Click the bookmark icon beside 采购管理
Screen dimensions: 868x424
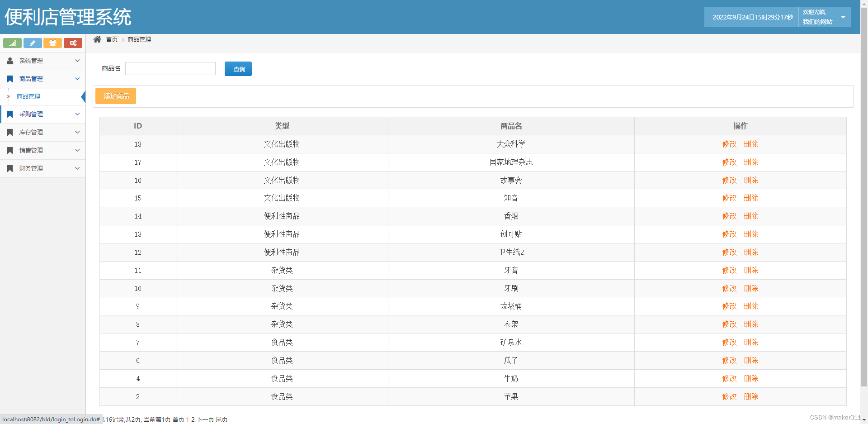click(x=10, y=114)
